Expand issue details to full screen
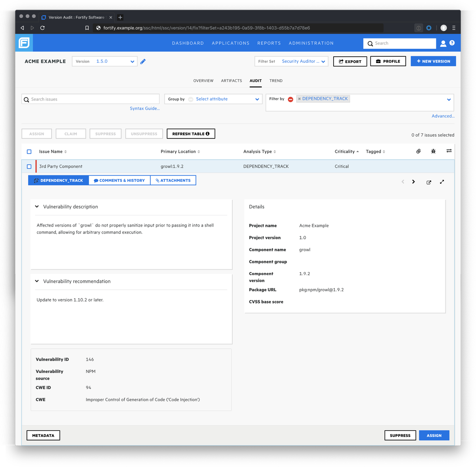This screenshot has height=467, width=476. pyautogui.click(x=442, y=182)
